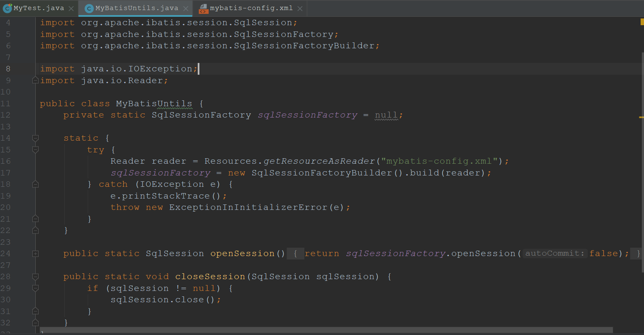Click ExceptionInInitializerError on line 20
This screenshot has width=644, height=335.
coord(248,207)
